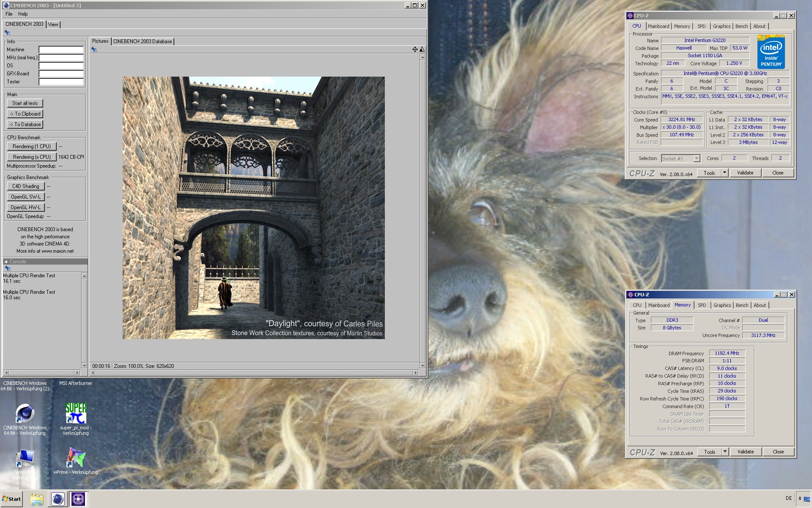
Task: Switch to CINEBENCH 2003 Database tab
Action: click(143, 41)
